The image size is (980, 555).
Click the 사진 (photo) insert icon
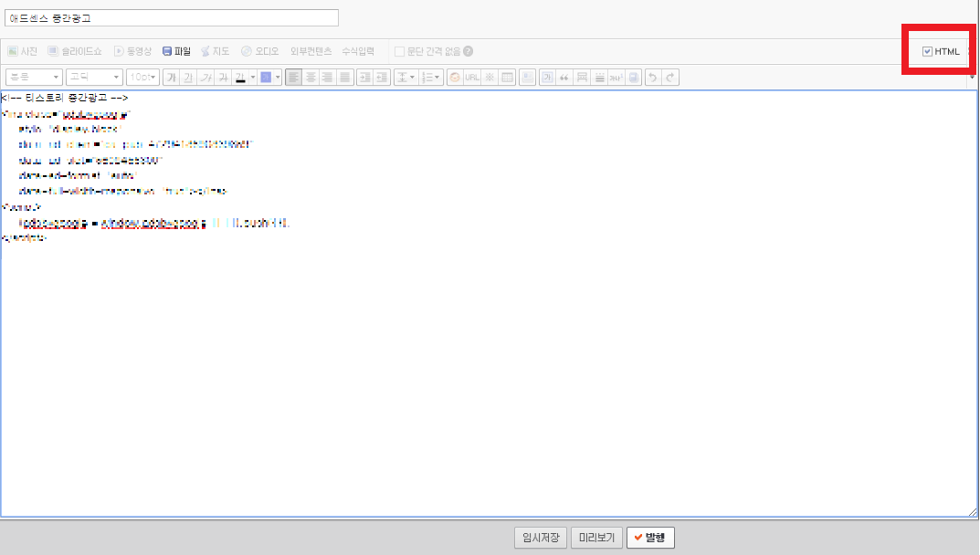pos(23,51)
